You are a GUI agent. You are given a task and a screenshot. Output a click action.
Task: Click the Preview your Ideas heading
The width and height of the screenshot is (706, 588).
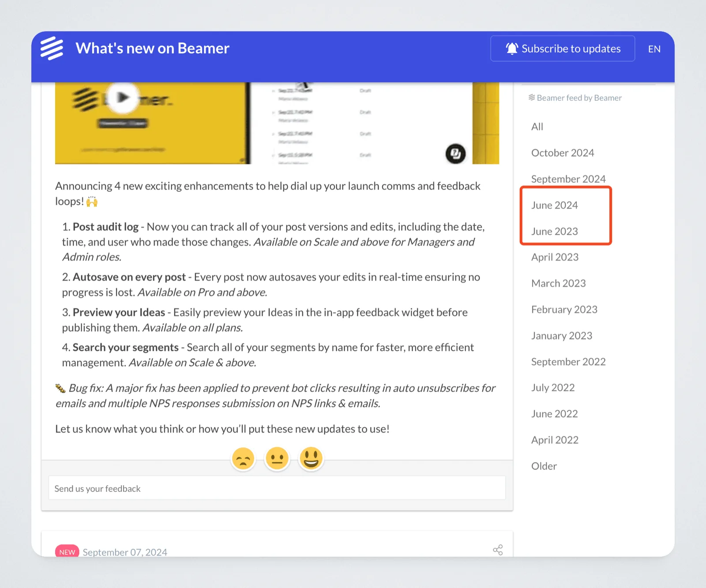119,312
